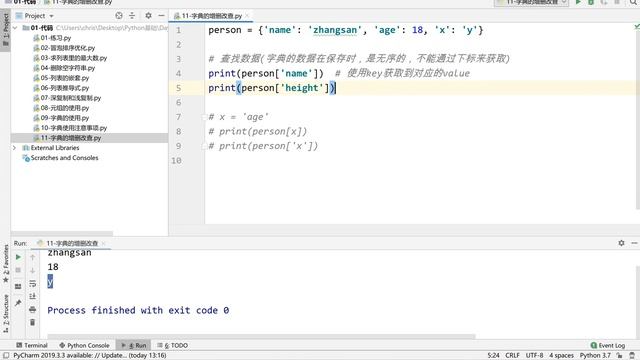Click the green rerun icon in Run panel
The image size is (640, 360).
[x=18, y=257]
